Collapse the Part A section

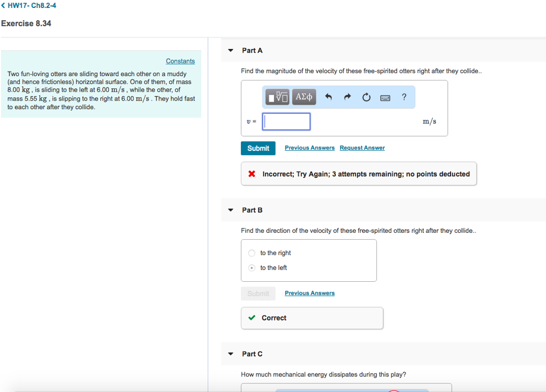pos(230,51)
